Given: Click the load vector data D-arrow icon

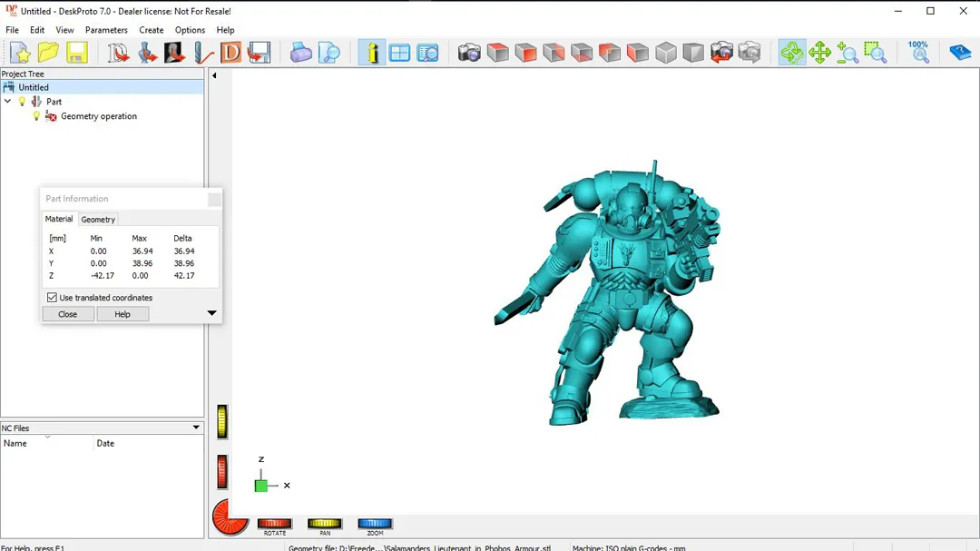Looking at the screenshot, I should (x=118, y=53).
